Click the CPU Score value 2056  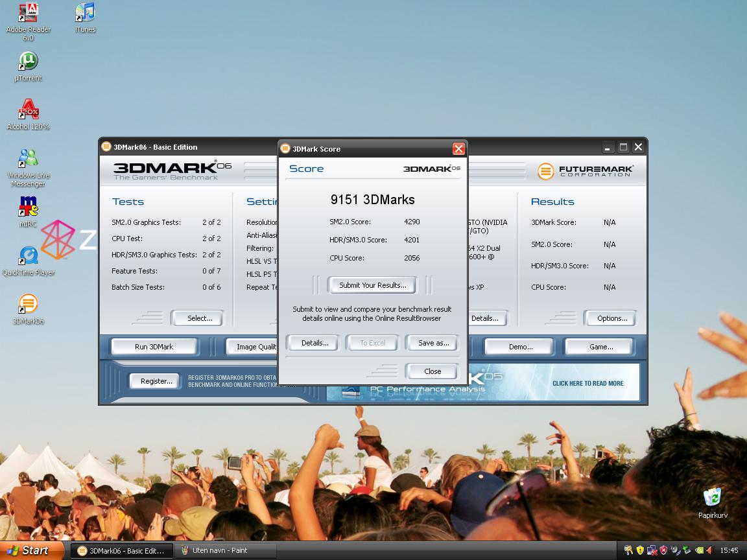[412, 258]
